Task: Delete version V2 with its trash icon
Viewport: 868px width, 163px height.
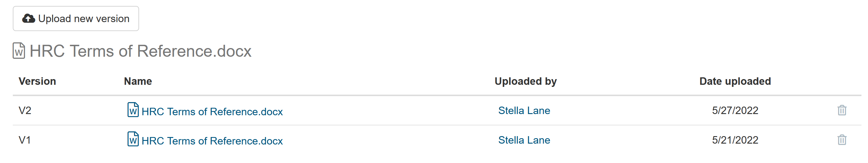Action: pos(842,110)
